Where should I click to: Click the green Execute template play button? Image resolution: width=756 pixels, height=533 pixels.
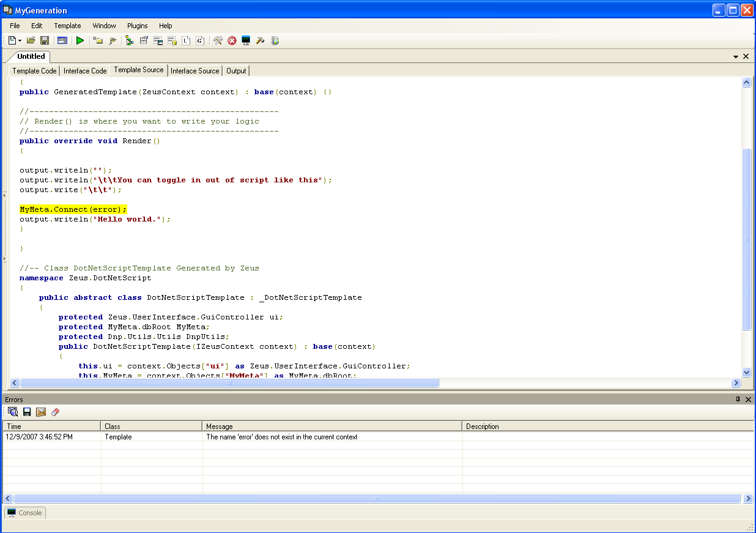[x=80, y=40]
